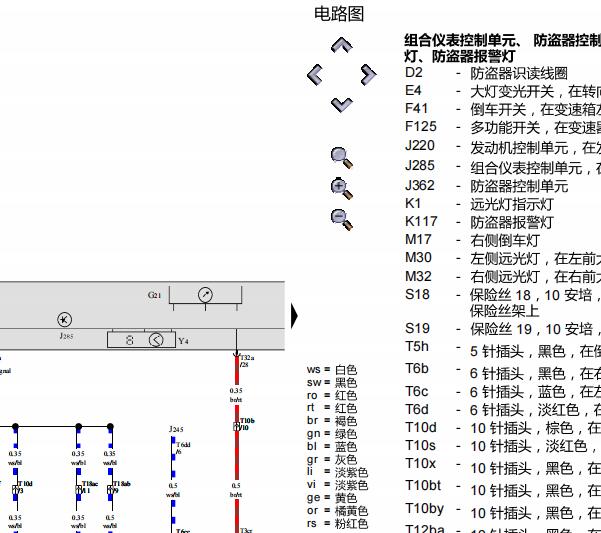
Task: Click the pan up arrow
Action: (342, 45)
